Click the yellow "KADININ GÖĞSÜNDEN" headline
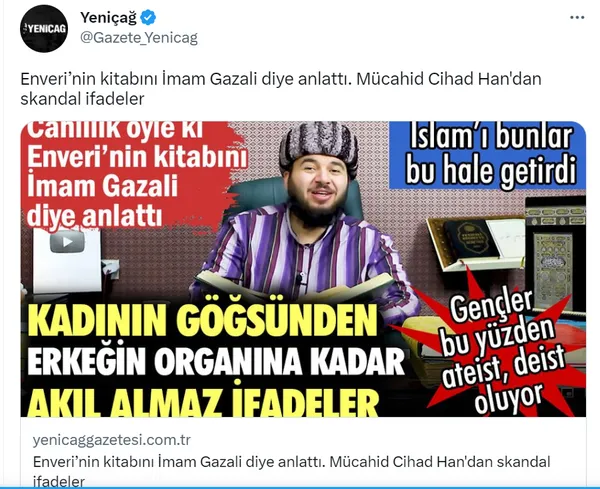Viewport: 600px width, 489px height. pos(203,321)
